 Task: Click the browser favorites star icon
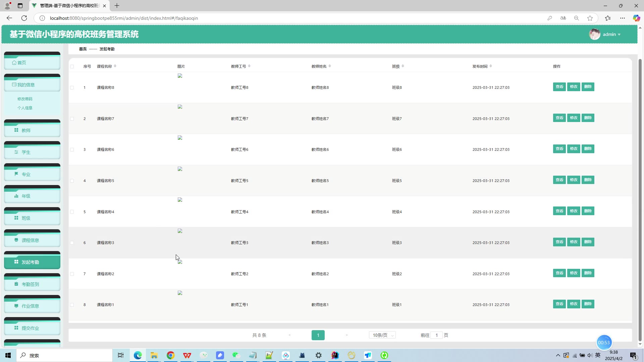click(590, 18)
